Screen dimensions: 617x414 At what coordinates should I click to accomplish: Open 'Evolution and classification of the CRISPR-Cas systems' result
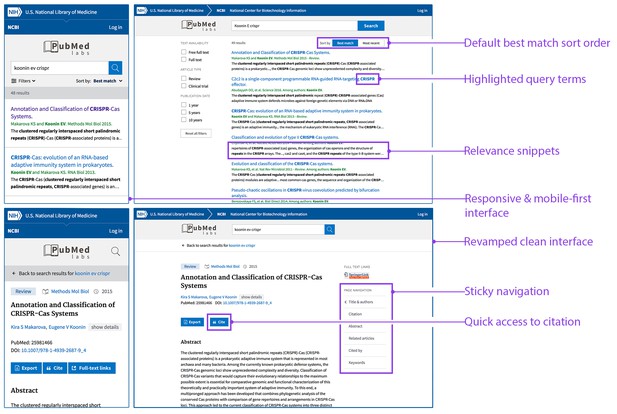pos(282,164)
